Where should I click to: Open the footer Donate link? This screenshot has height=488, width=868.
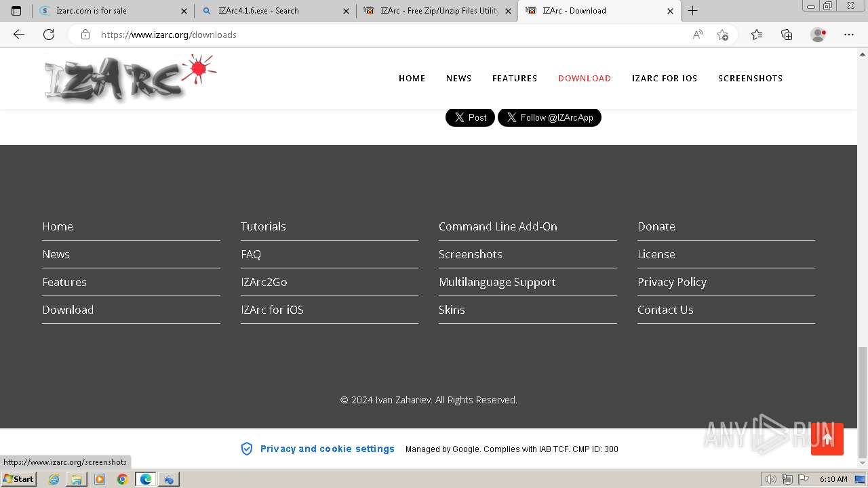656,226
